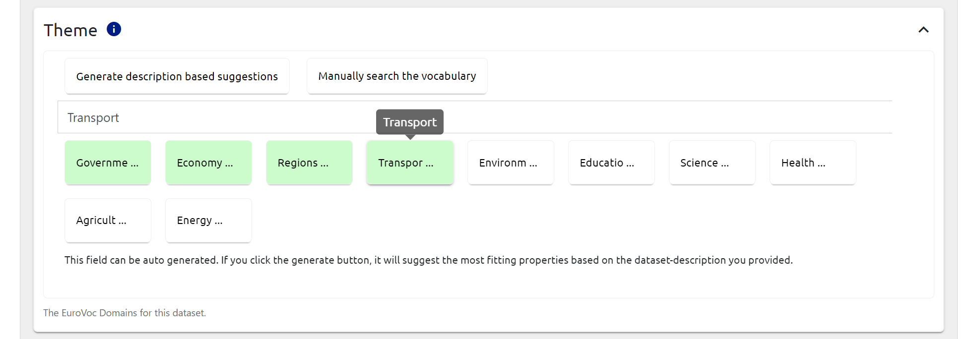This screenshot has height=339, width=980.
Task: Collapse the Theme section with chevron
Action: click(x=923, y=30)
